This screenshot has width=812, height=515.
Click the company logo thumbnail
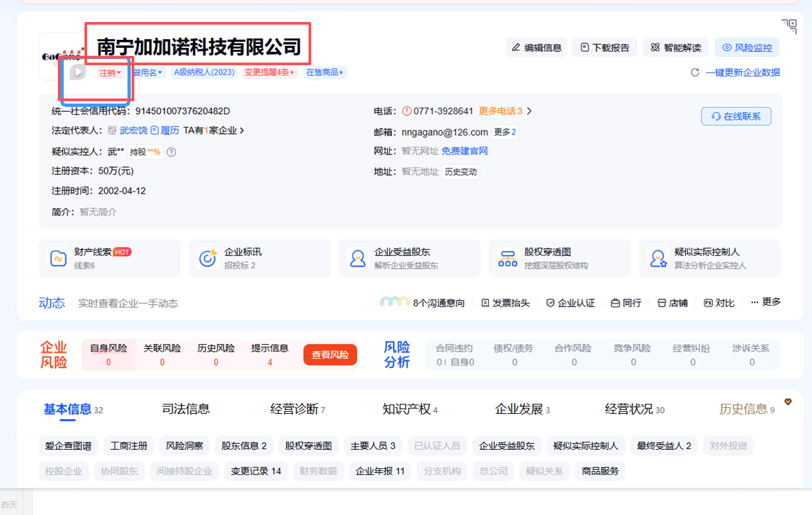point(61,57)
